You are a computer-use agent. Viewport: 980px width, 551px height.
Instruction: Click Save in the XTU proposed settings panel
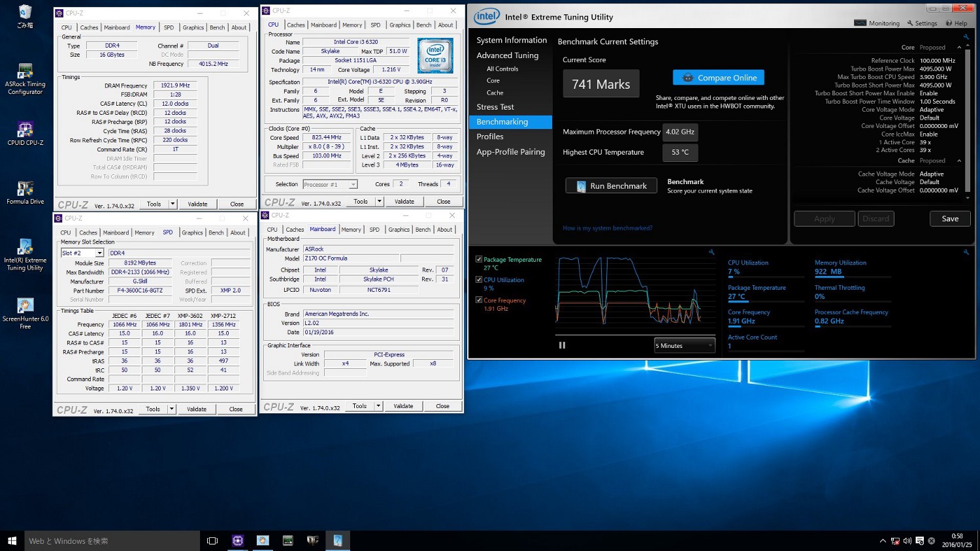[950, 219]
